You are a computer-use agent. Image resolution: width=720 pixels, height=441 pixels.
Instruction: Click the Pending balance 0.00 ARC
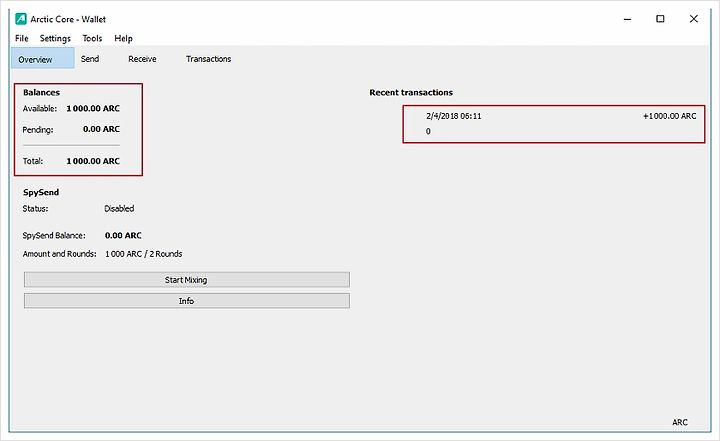coord(101,129)
